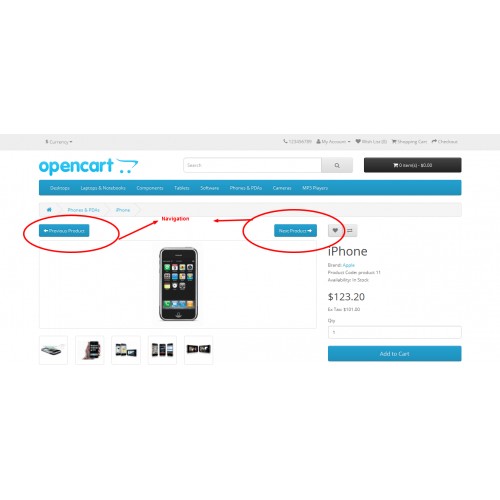Image resolution: width=500 pixels, height=500 pixels.
Task: Click the Add to Cart button
Action: pos(395,354)
